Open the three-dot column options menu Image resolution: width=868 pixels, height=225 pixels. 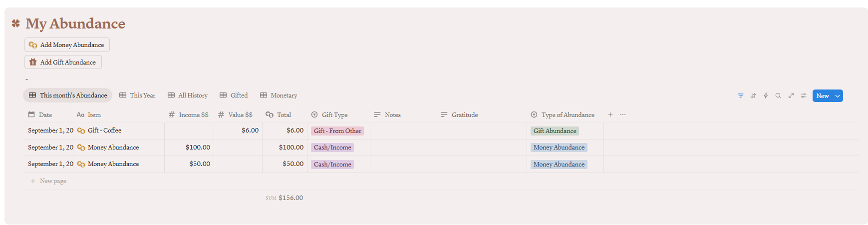tap(623, 114)
